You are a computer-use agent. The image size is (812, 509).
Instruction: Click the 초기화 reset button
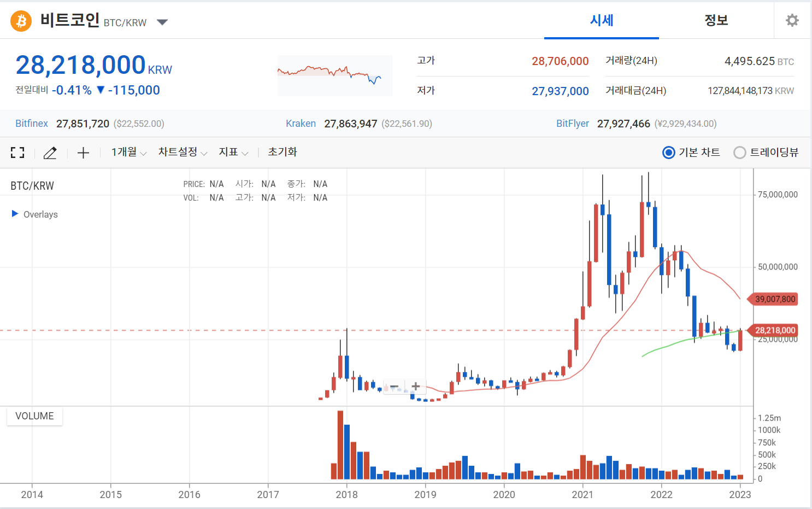point(283,152)
